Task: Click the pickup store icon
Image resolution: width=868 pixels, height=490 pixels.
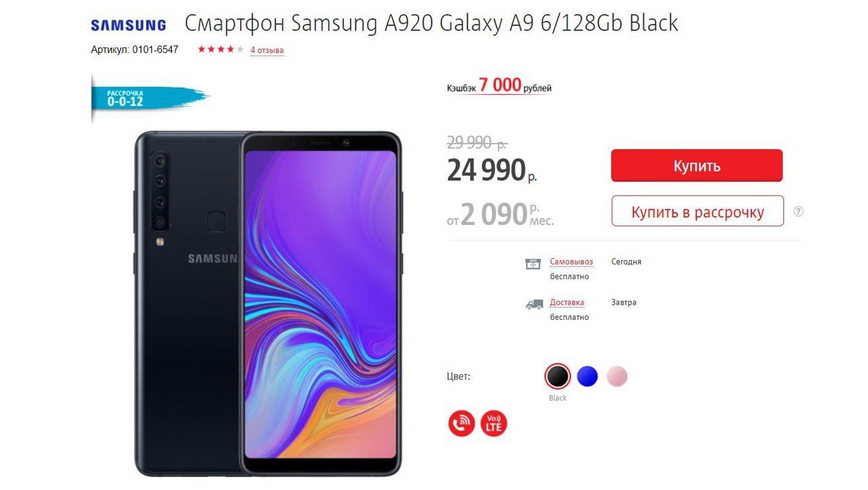Action: (534, 264)
